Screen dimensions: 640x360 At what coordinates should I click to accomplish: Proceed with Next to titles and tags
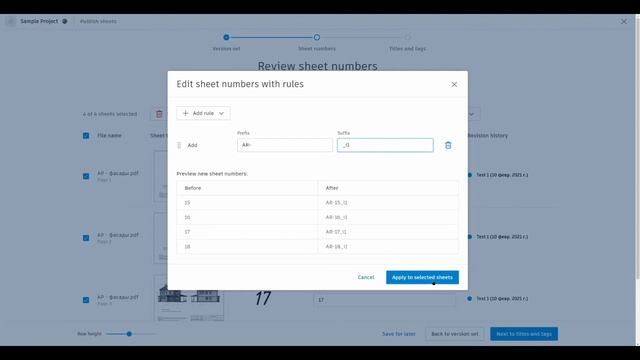pos(524,334)
